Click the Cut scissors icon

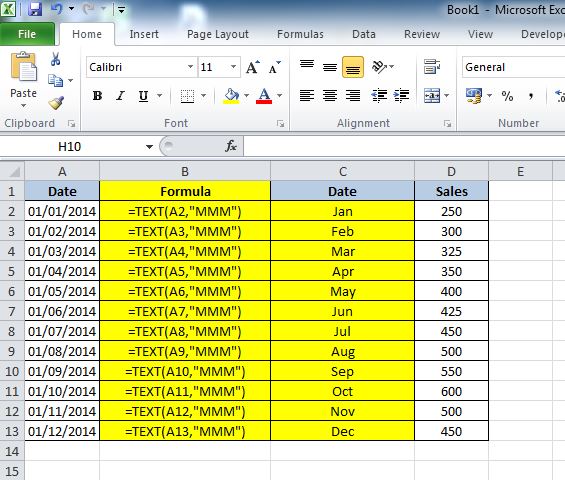55,59
